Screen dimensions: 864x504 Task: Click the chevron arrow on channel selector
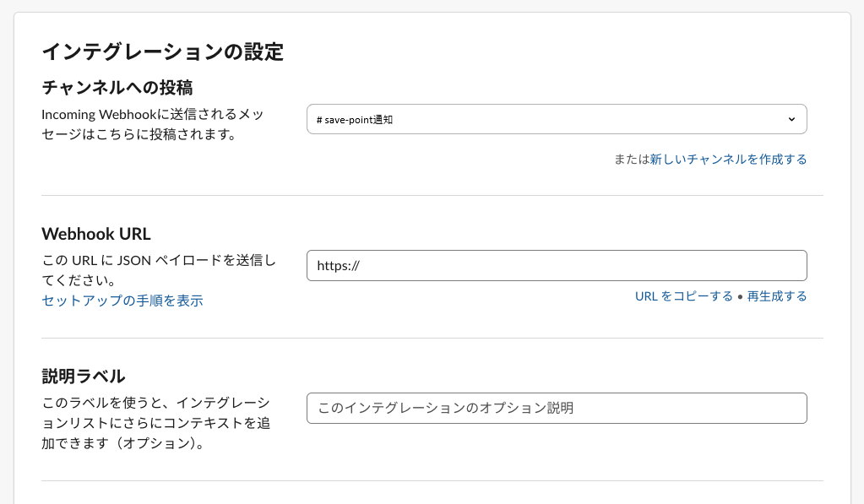(791, 119)
